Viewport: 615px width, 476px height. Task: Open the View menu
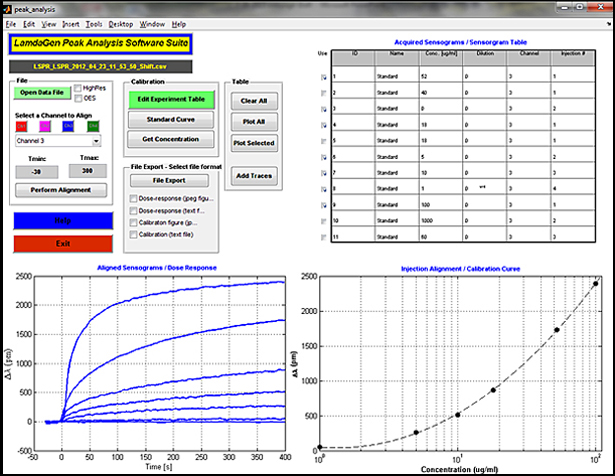(x=49, y=24)
